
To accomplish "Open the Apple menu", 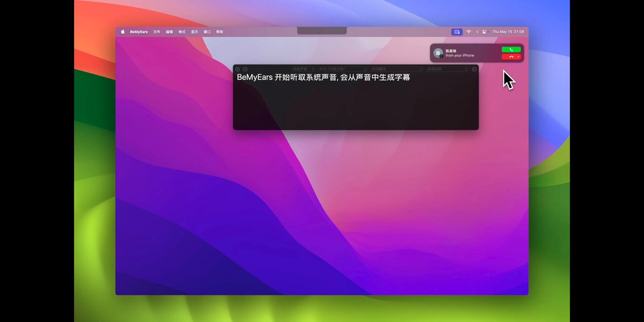I will coord(122,32).
